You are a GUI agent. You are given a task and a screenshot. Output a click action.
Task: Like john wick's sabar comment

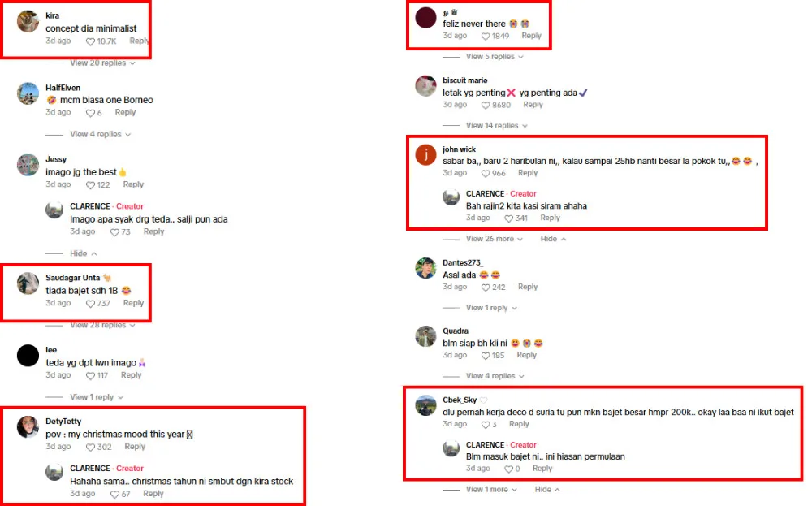point(486,173)
